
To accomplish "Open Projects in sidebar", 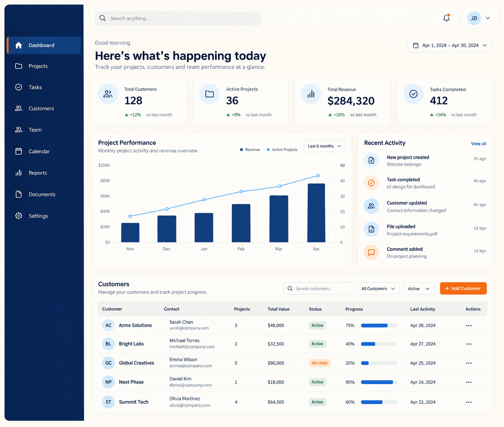I will click(44, 66).
